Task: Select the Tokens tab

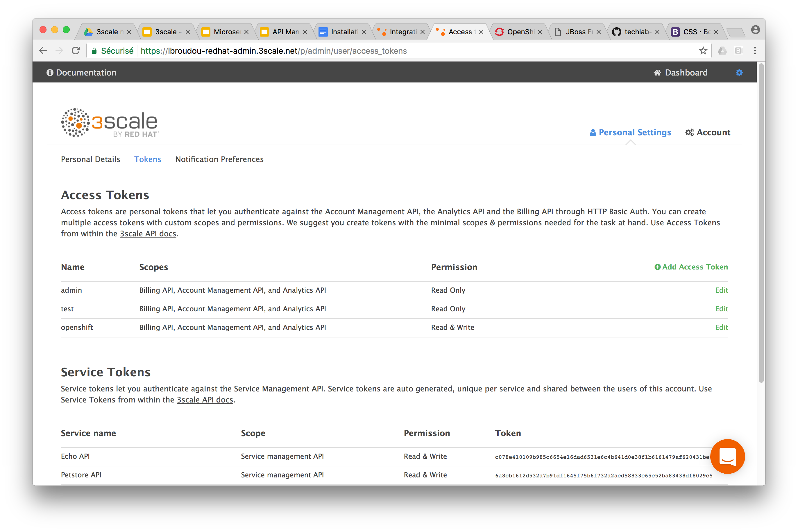Action: pyautogui.click(x=148, y=159)
